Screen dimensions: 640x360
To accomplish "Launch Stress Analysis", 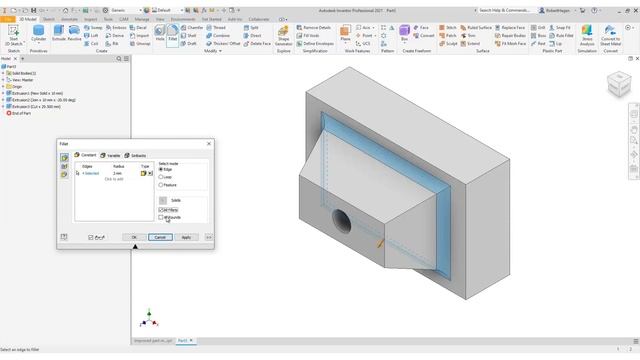I will click(x=587, y=35).
